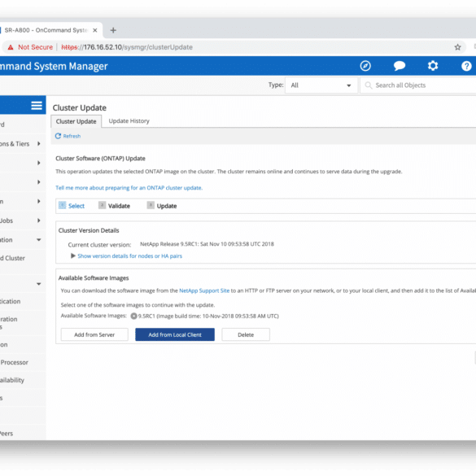The width and height of the screenshot is (476, 476).
Task: Click Add from Local Client button
Action: click(x=175, y=334)
